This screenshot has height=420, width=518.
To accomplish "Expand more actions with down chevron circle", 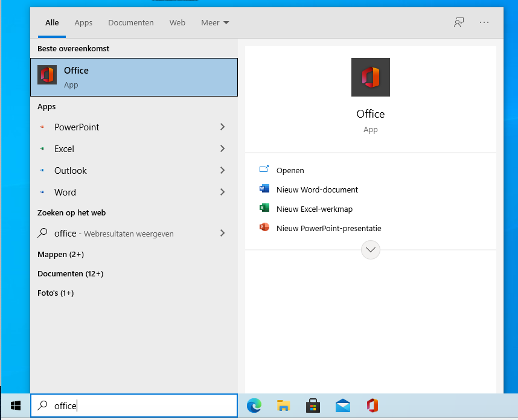I will tap(370, 250).
